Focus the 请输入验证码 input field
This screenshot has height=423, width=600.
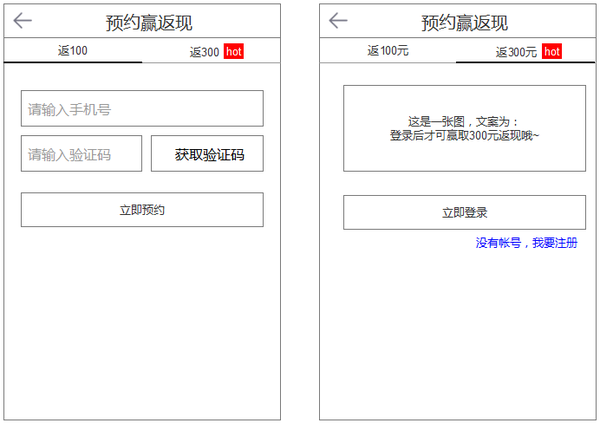81,154
